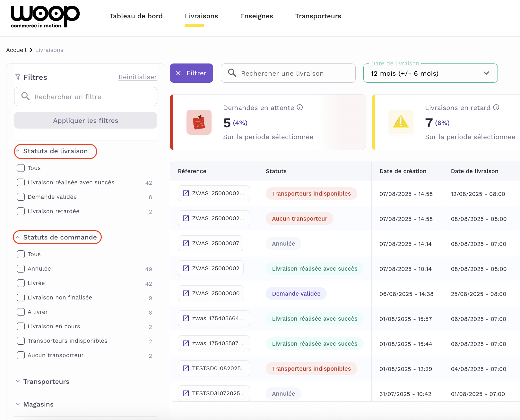The width and height of the screenshot is (520, 420).
Task: Click the Woop logo
Action: (45, 17)
